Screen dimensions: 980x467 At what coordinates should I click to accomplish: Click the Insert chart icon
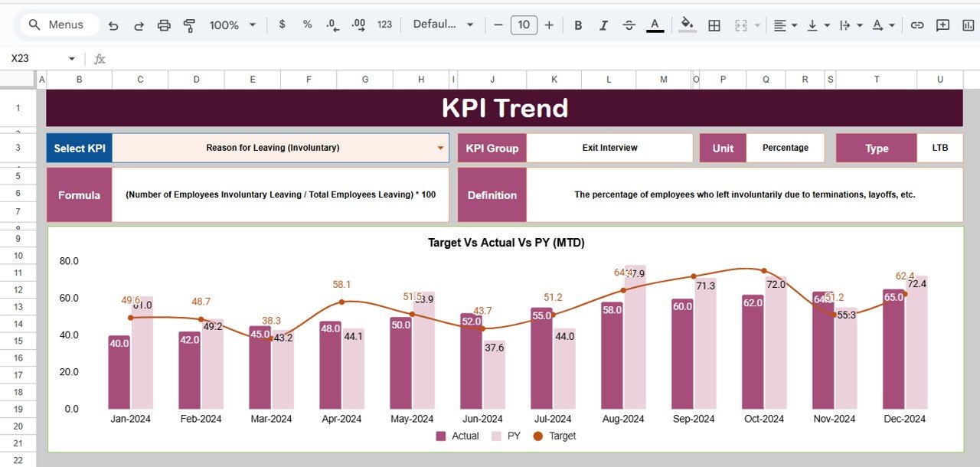pyautogui.click(x=969, y=25)
